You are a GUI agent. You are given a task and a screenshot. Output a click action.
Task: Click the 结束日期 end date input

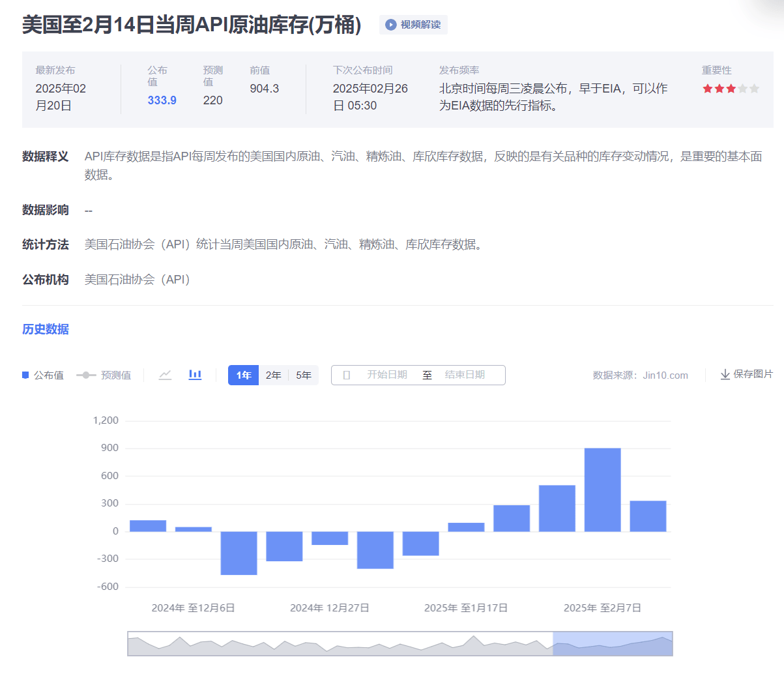465,375
